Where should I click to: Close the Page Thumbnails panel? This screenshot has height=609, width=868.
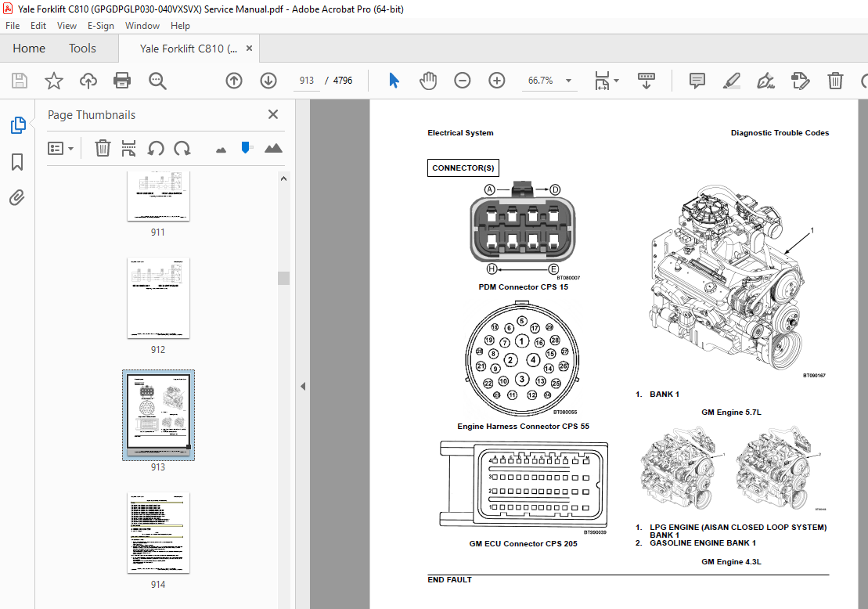(273, 114)
